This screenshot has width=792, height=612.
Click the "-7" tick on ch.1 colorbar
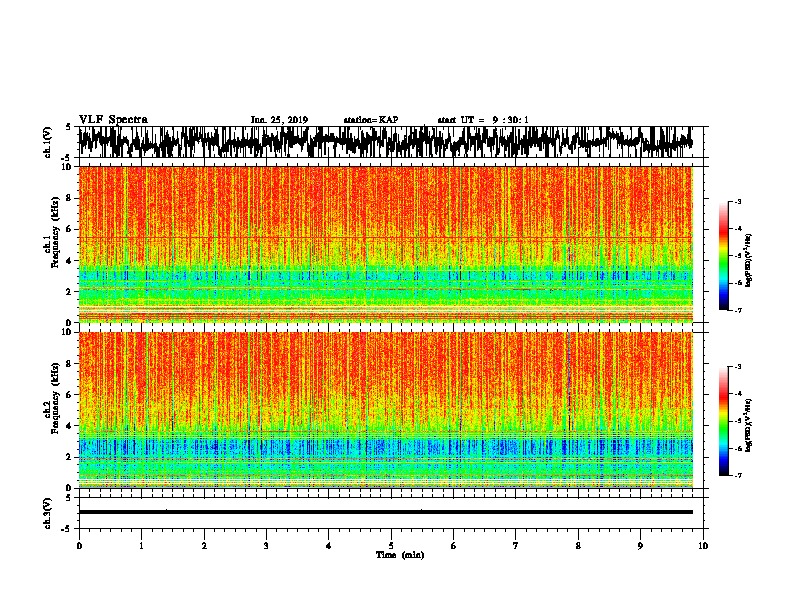(738, 310)
